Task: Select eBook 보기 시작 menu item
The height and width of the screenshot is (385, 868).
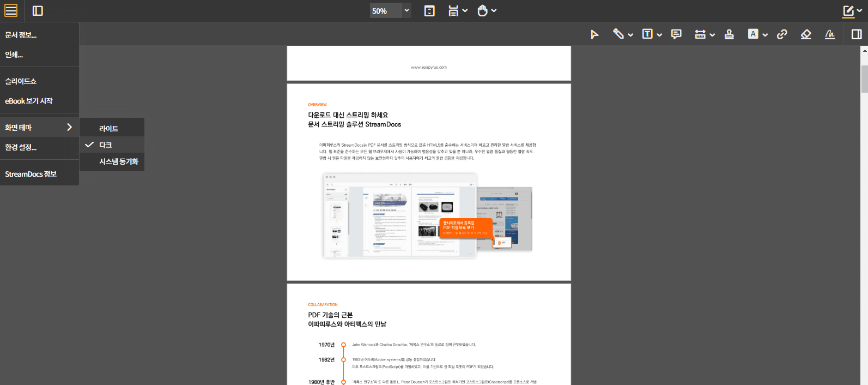Action: 39,101
